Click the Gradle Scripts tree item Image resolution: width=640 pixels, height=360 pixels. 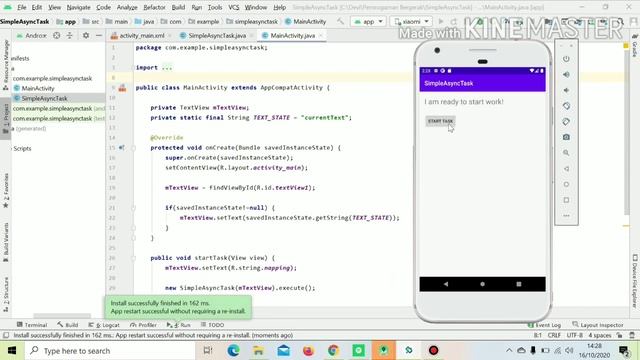tap(22, 149)
